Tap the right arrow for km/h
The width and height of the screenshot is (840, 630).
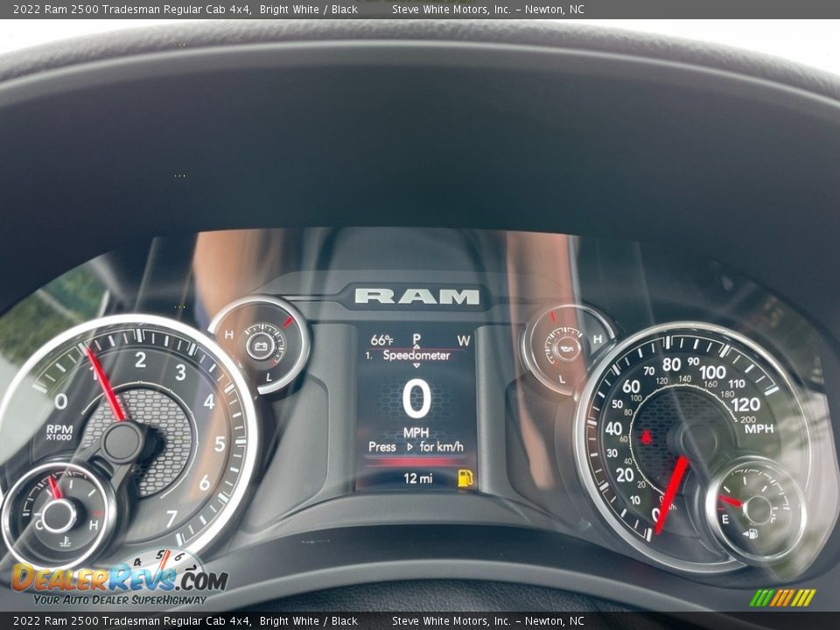tap(409, 447)
